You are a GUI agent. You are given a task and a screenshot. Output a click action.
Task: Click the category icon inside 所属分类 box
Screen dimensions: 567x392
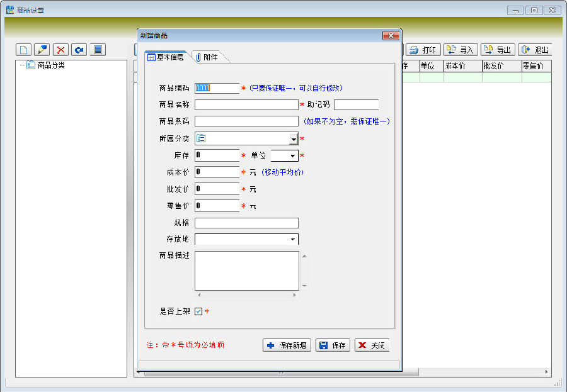[201, 138]
